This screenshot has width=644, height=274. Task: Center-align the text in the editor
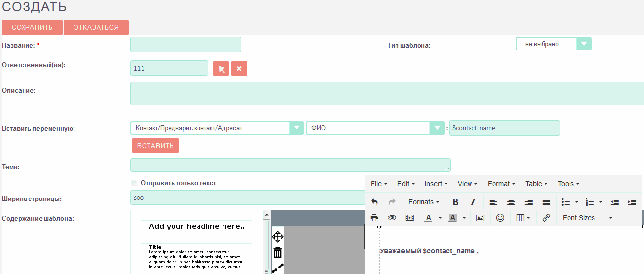(x=511, y=202)
